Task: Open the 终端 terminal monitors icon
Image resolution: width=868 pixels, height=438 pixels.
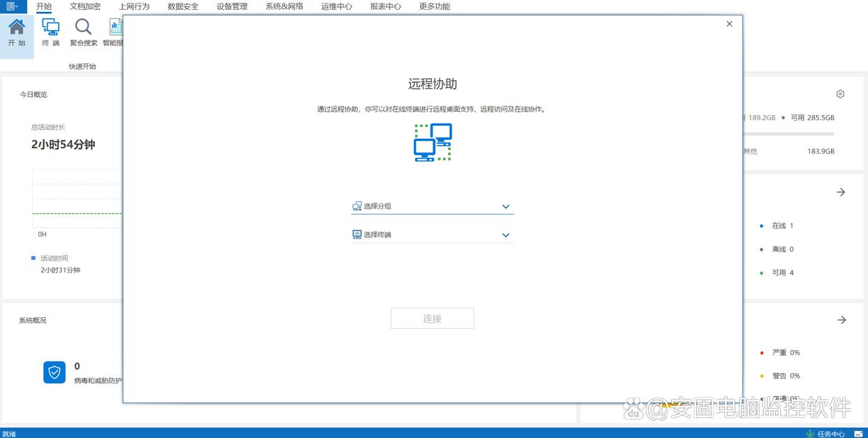Action: pos(50,28)
